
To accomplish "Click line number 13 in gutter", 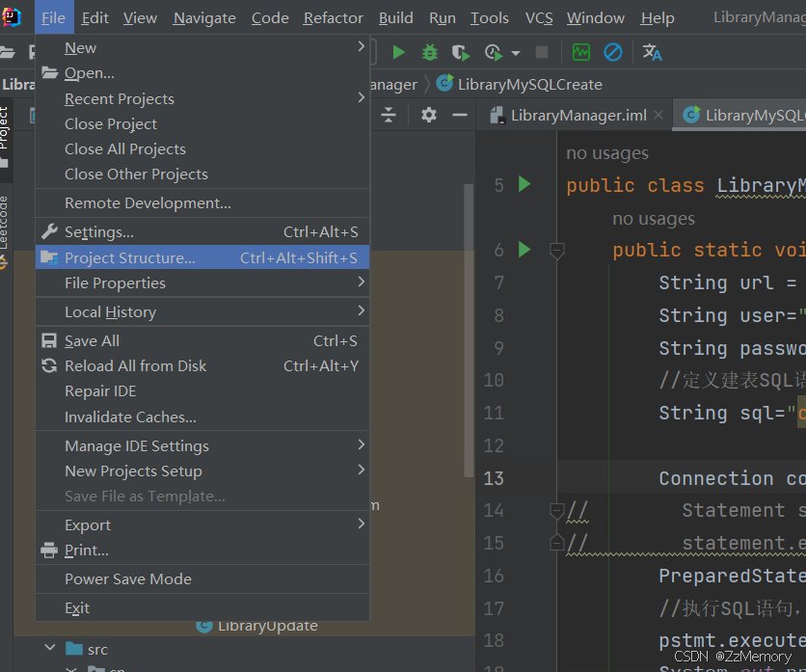I will 494,478.
